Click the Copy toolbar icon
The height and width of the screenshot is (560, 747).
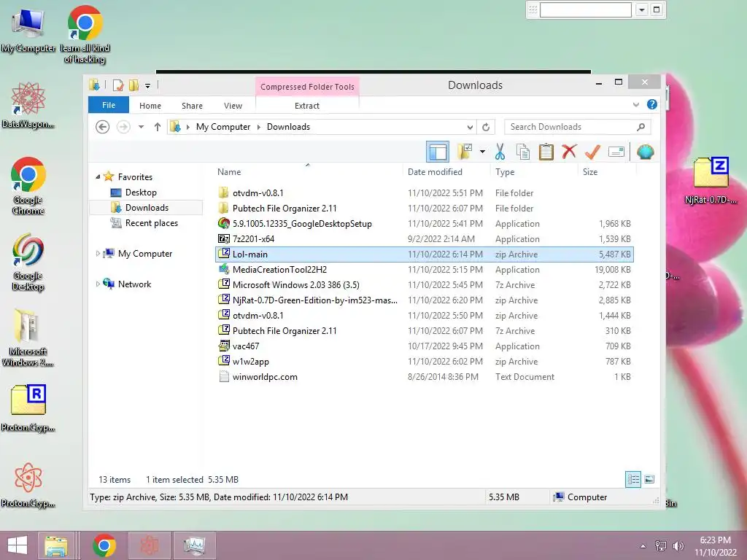click(x=522, y=152)
